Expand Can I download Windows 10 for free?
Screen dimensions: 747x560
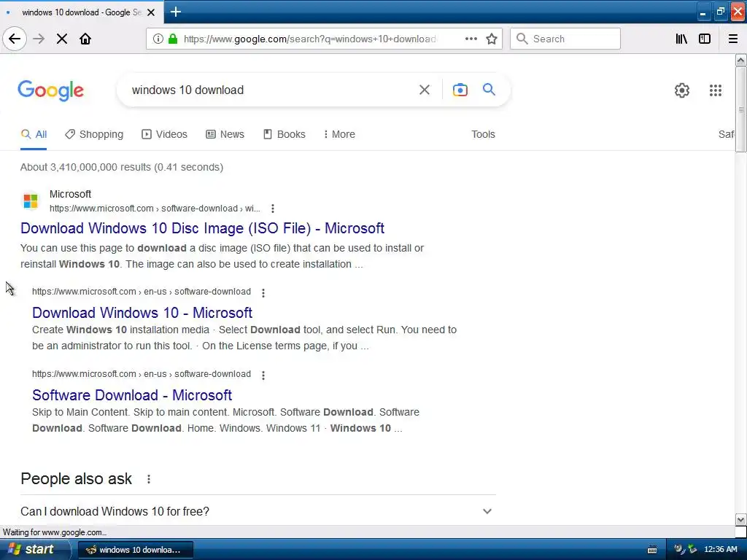tap(258, 511)
